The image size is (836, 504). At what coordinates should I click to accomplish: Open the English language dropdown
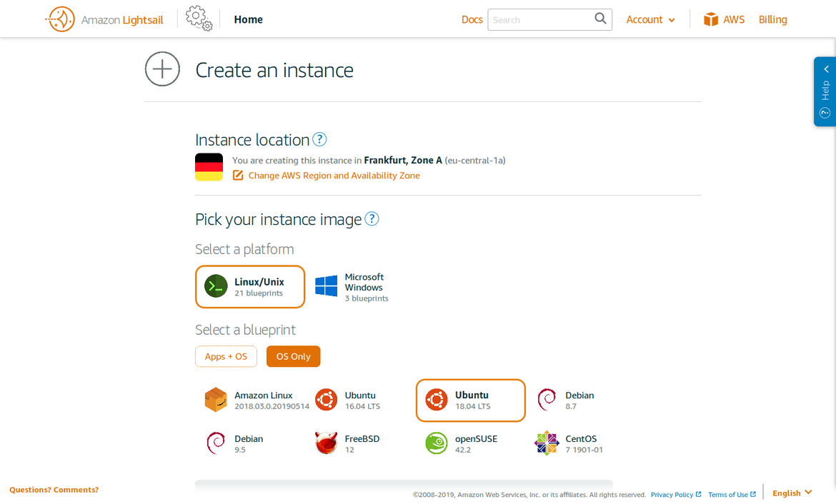point(792,493)
